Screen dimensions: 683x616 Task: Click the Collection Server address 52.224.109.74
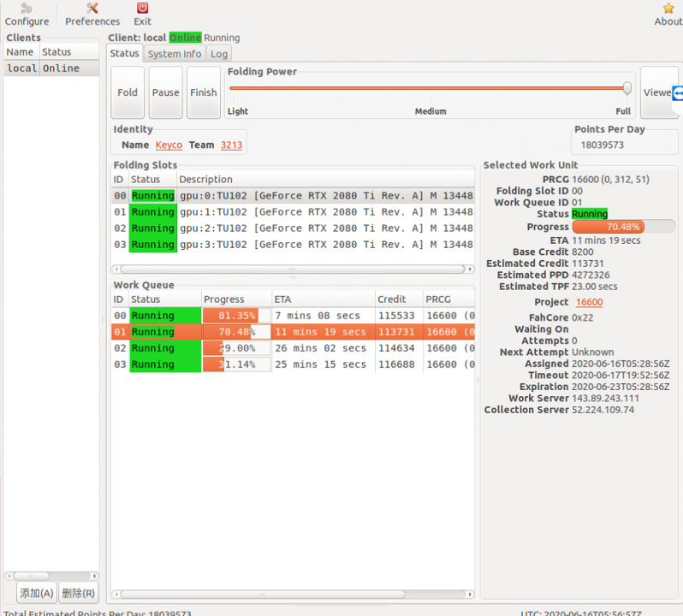pyautogui.click(x=603, y=410)
